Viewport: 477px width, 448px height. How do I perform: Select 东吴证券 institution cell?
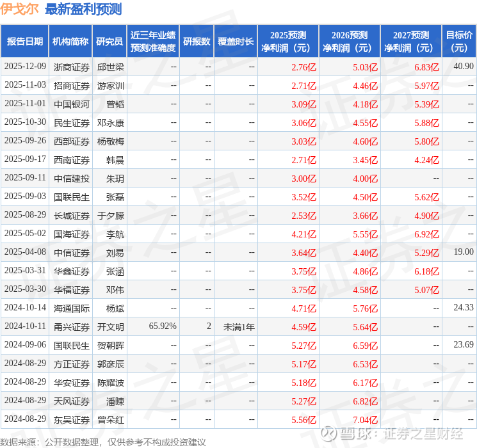(72, 419)
